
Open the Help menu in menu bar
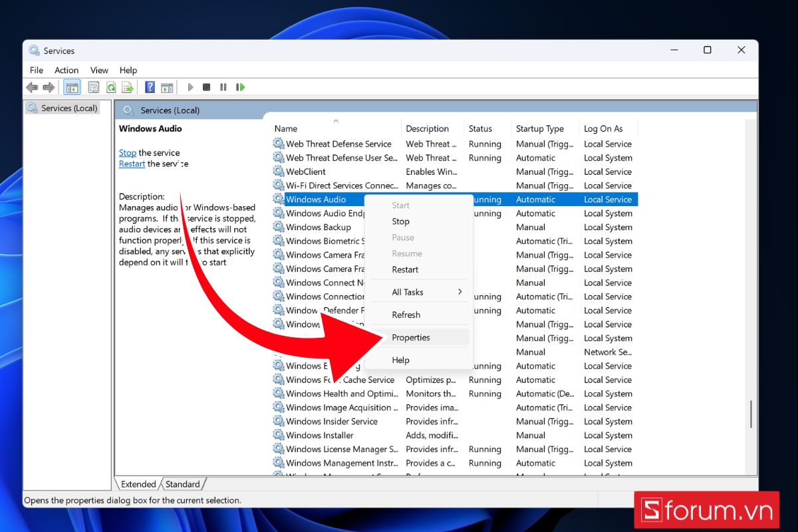coord(128,70)
